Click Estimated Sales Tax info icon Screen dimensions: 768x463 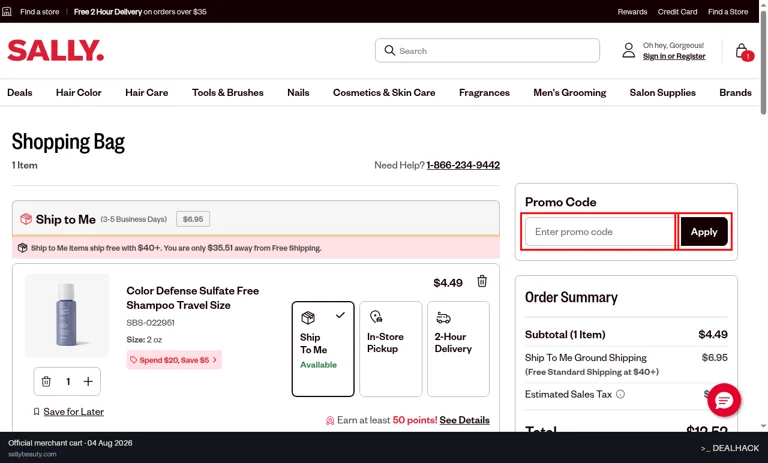(x=620, y=394)
